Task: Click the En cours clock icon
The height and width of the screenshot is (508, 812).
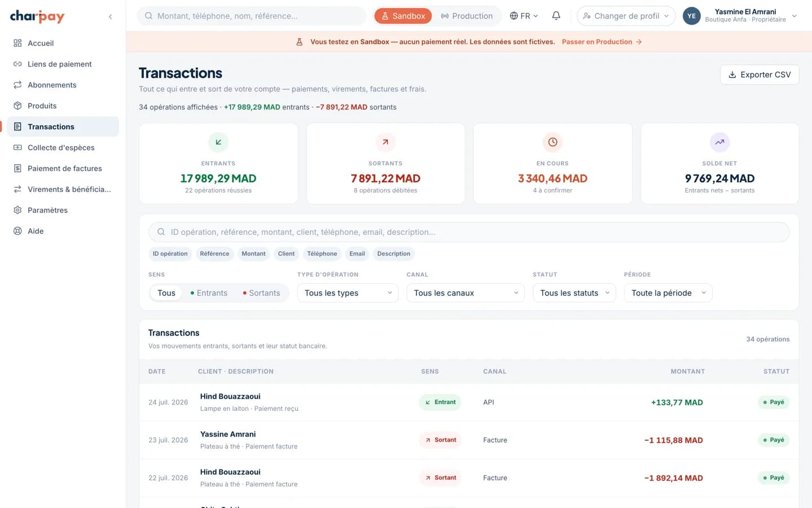Action: pyautogui.click(x=553, y=142)
